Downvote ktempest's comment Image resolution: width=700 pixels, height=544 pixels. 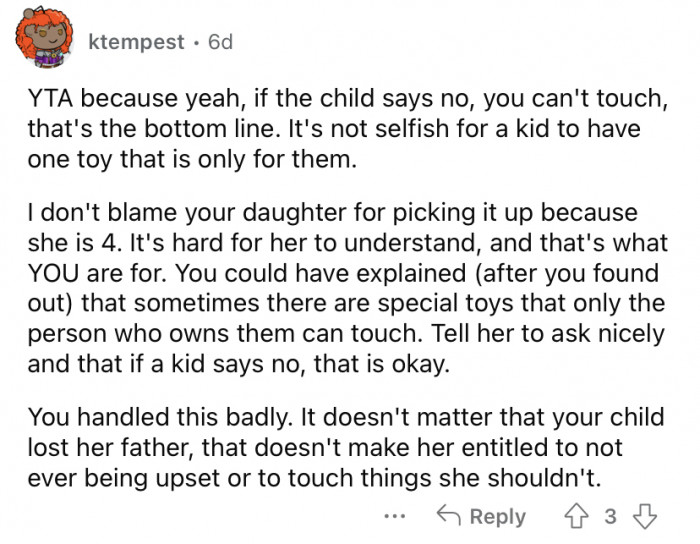click(x=644, y=516)
